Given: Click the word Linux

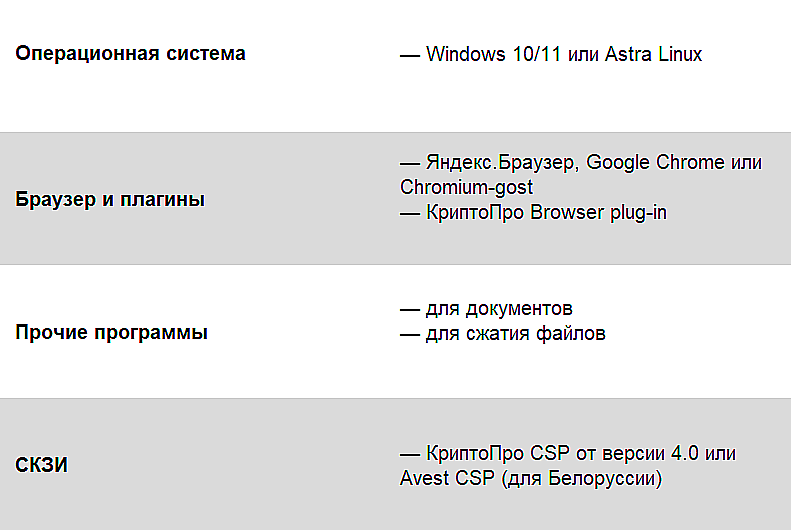Looking at the screenshot, I should [678, 54].
